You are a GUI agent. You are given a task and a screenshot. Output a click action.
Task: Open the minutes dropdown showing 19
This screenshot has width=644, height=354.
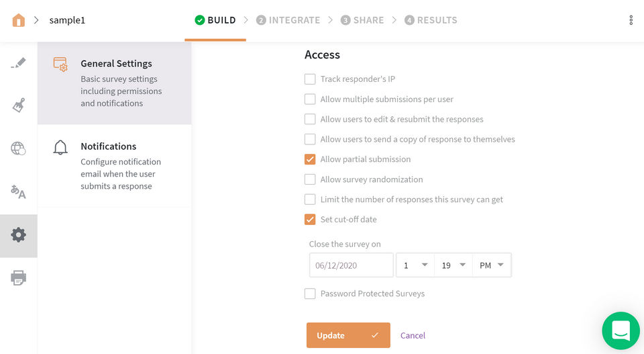coord(453,265)
